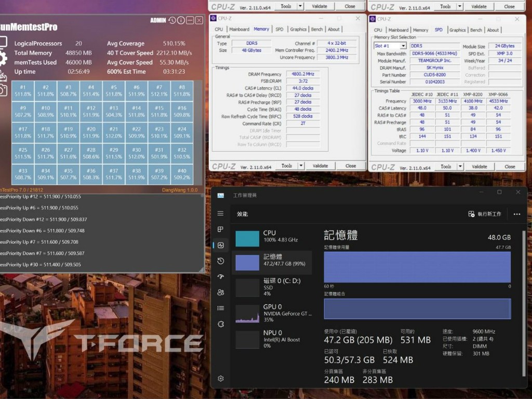Open Services puzzle icon in Task Manager
Image resolution: width=532 pixels, height=399 pixels.
[x=221, y=324]
